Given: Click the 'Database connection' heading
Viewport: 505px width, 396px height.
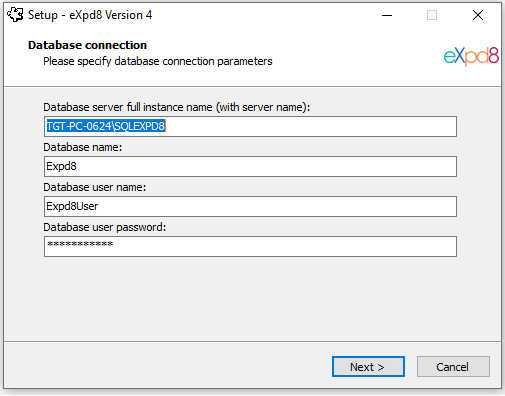Looking at the screenshot, I should coord(87,45).
